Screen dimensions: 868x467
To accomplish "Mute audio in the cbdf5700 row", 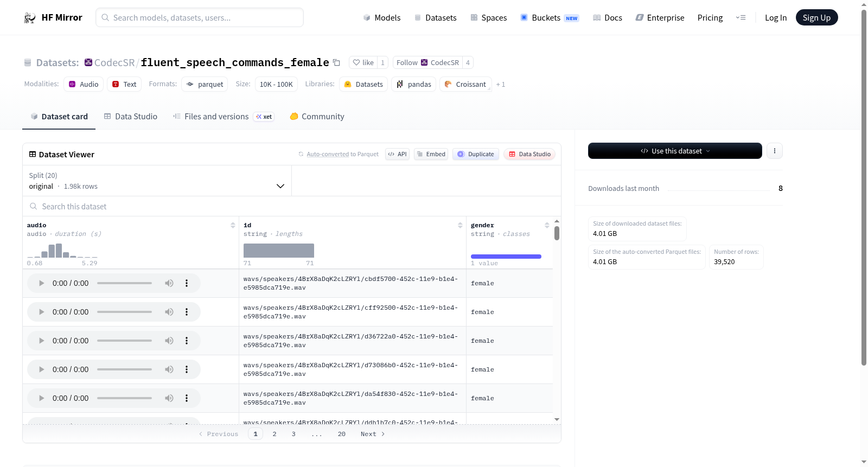I will tap(169, 283).
